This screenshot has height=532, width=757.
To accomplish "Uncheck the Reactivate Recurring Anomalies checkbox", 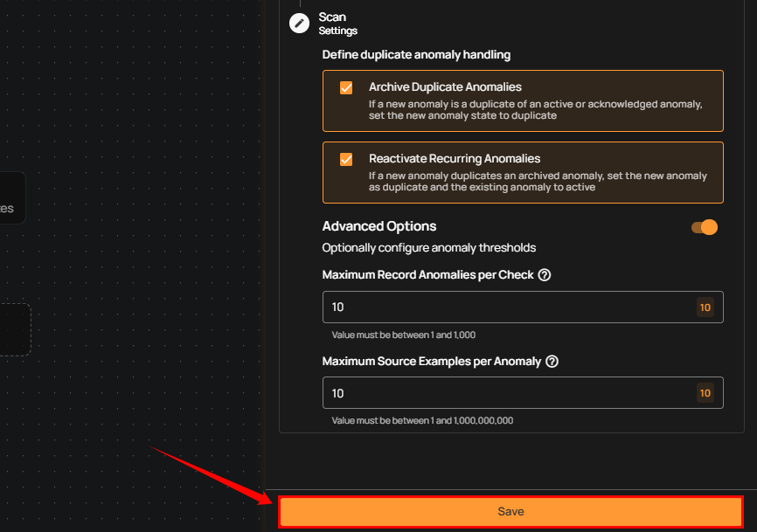I will pos(346,159).
